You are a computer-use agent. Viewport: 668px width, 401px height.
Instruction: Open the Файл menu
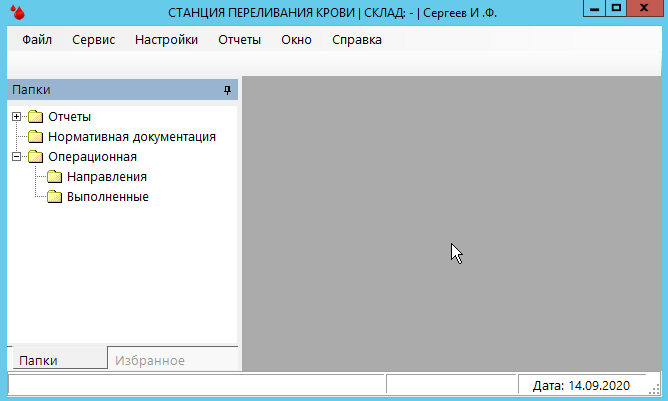pyautogui.click(x=36, y=41)
